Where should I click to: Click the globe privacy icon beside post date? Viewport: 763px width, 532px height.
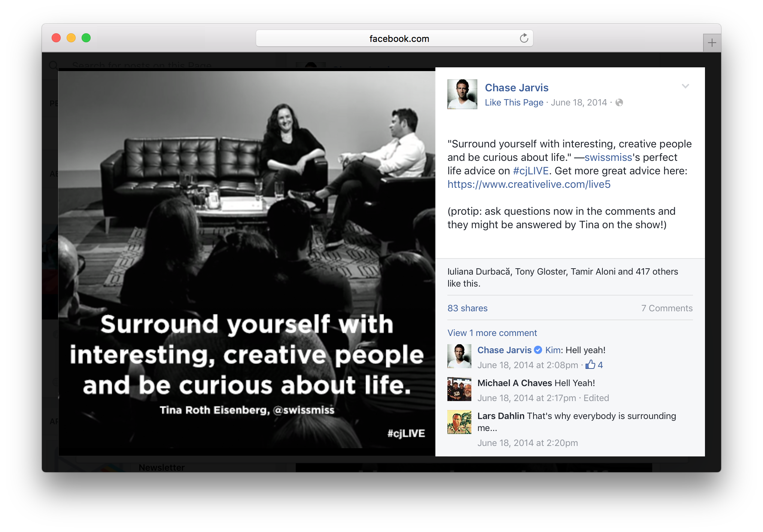point(619,103)
